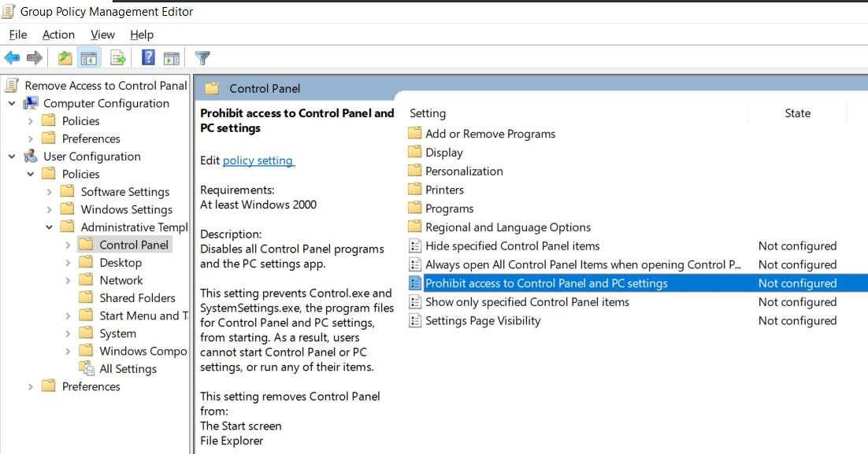Expand the Network tree node

68,280
